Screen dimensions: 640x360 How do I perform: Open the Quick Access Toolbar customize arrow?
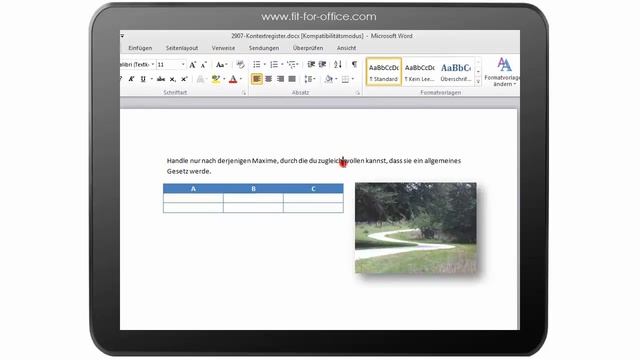click(122, 36)
